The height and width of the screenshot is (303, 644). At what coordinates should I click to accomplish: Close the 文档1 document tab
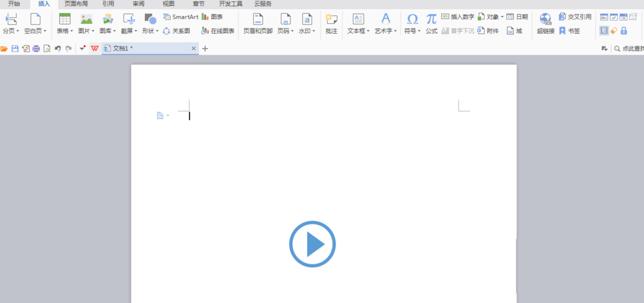(x=194, y=48)
